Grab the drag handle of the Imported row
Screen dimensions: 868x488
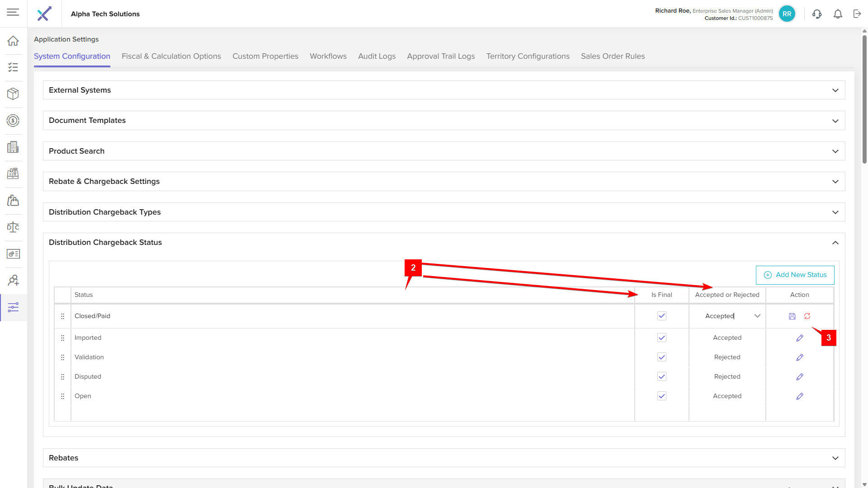(x=62, y=338)
